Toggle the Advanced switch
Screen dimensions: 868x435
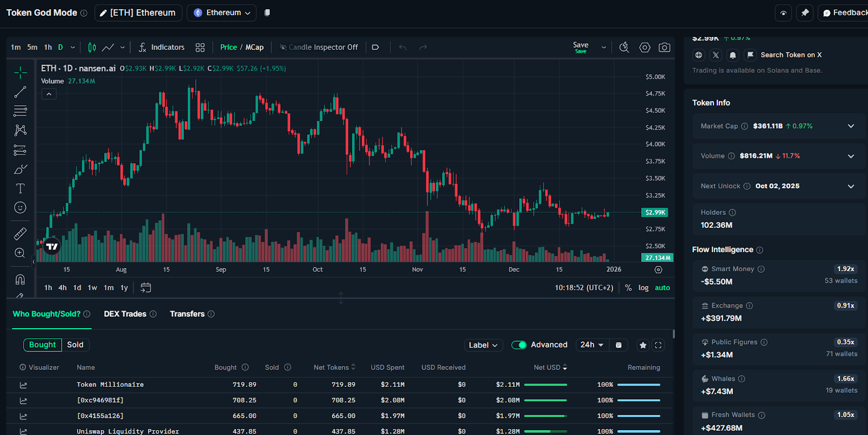coord(519,345)
